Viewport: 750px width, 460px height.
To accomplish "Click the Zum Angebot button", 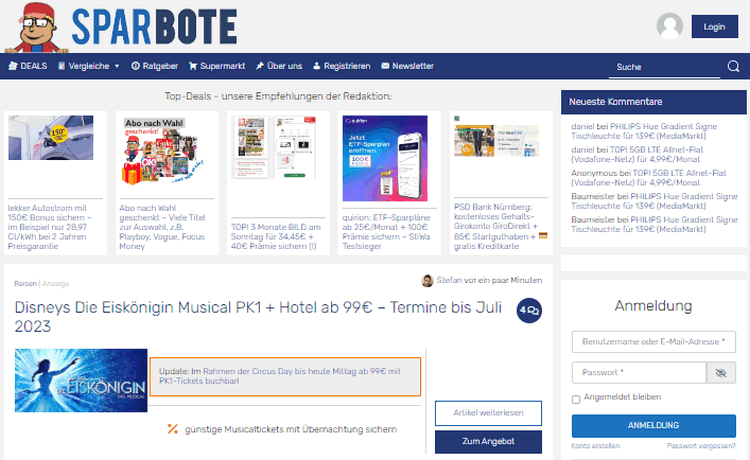I will tap(488, 441).
